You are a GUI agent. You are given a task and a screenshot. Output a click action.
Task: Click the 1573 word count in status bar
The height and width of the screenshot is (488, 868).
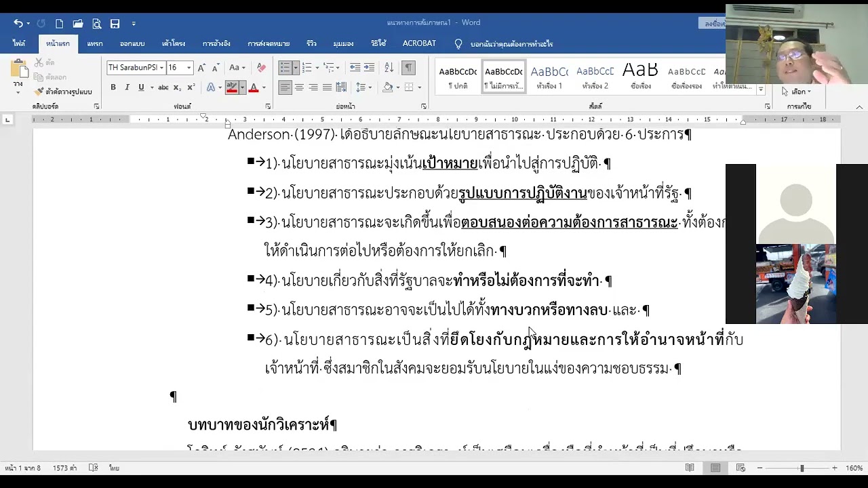coord(65,468)
